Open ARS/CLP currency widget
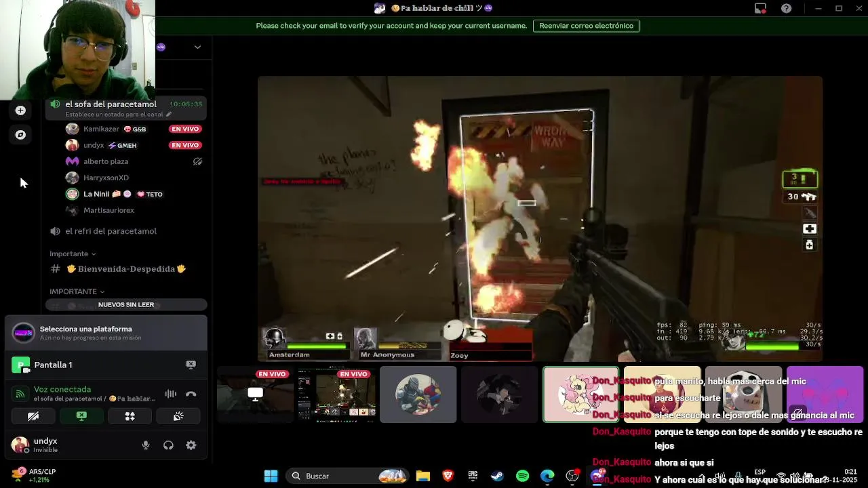This screenshot has height=488, width=868. coord(34,476)
